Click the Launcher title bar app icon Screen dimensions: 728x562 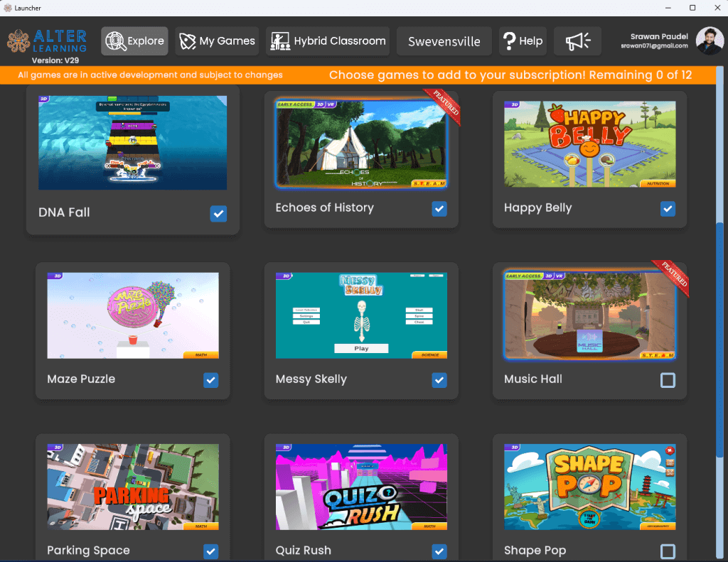(8, 8)
